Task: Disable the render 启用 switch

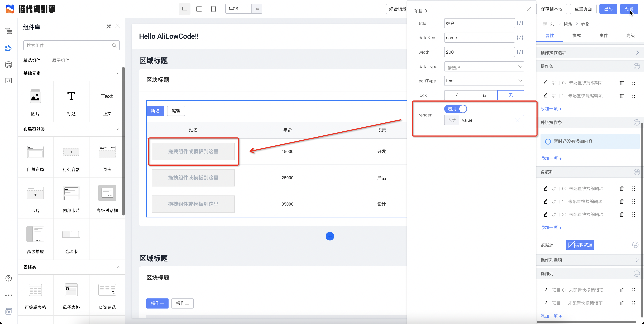Action: point(456,109)
